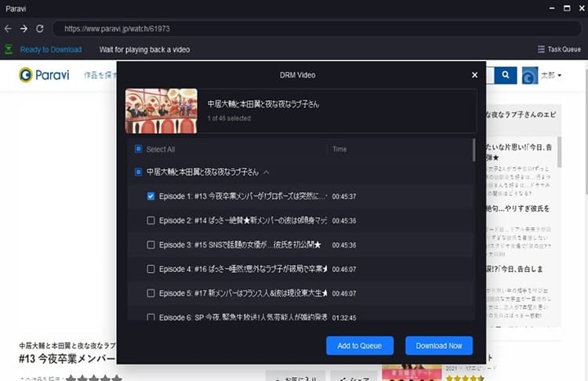Viewport: 588px width, 381px height.
Task: Toggle the Select All checkbox
Action: [138, 149]
